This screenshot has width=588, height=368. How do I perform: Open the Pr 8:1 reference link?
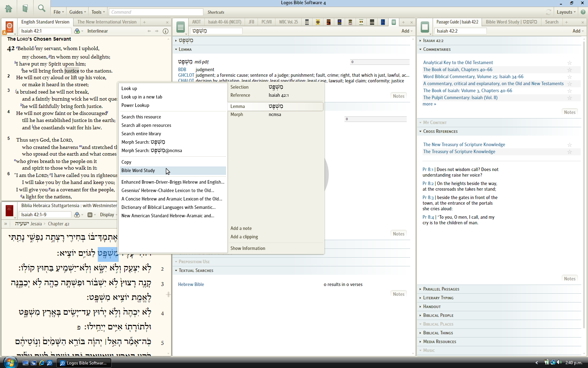point(428,170)
